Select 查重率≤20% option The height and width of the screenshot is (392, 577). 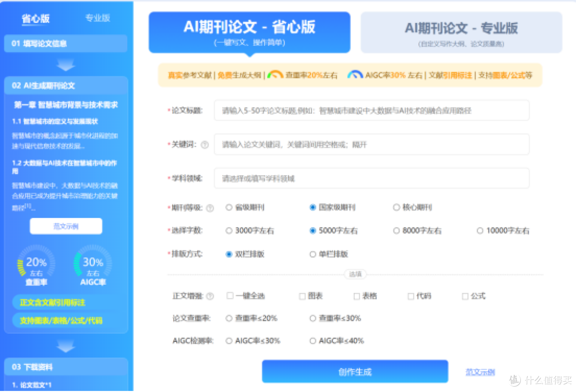coord(229,318)
